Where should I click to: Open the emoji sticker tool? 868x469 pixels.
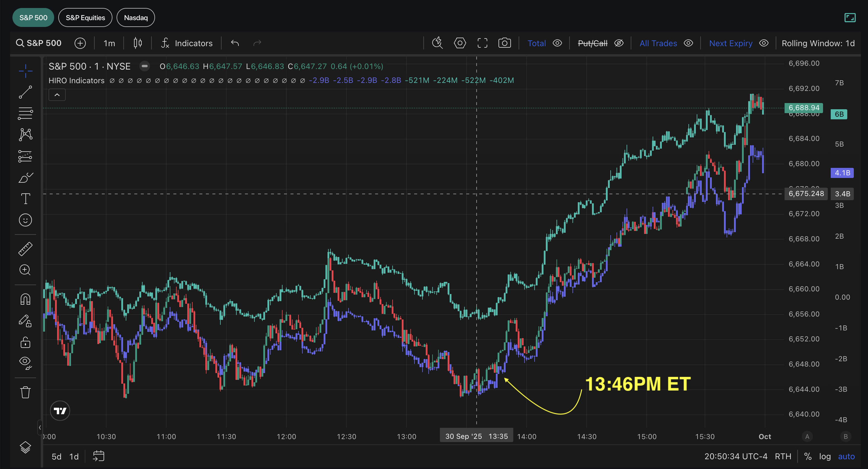25,220
